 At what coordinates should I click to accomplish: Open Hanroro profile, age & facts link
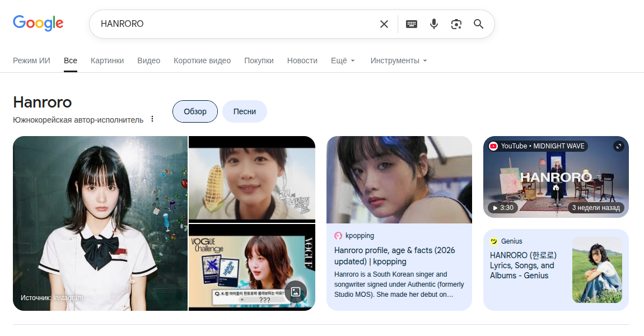[395, 256]
